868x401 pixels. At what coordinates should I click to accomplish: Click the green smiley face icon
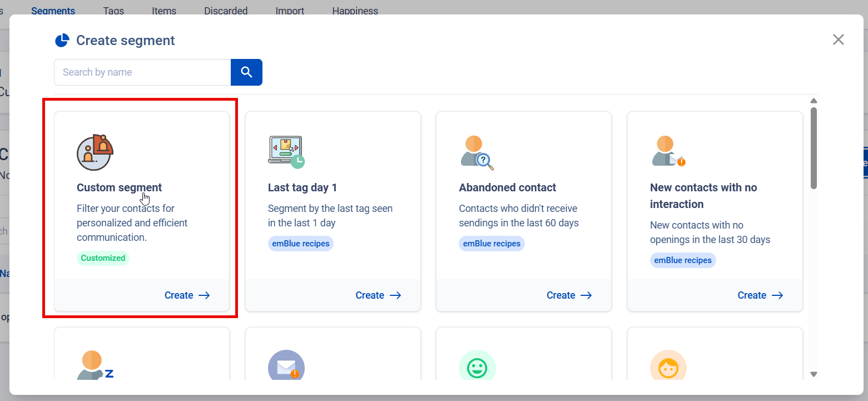477,367
